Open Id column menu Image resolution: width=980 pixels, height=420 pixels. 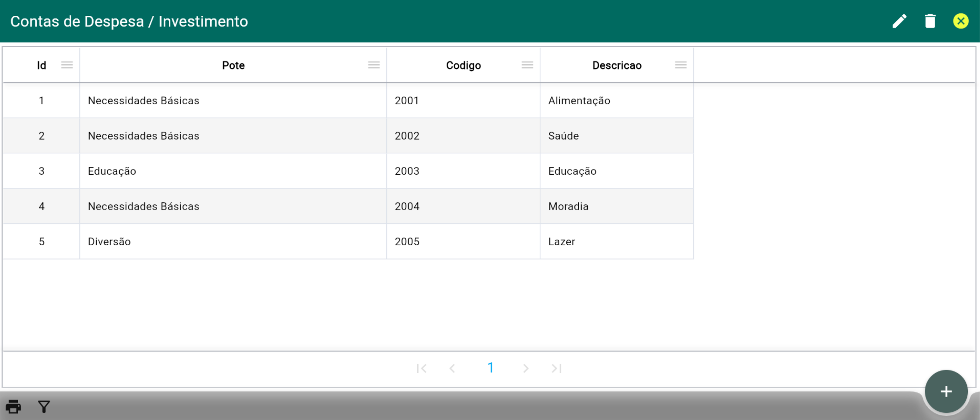pos(67,65)
